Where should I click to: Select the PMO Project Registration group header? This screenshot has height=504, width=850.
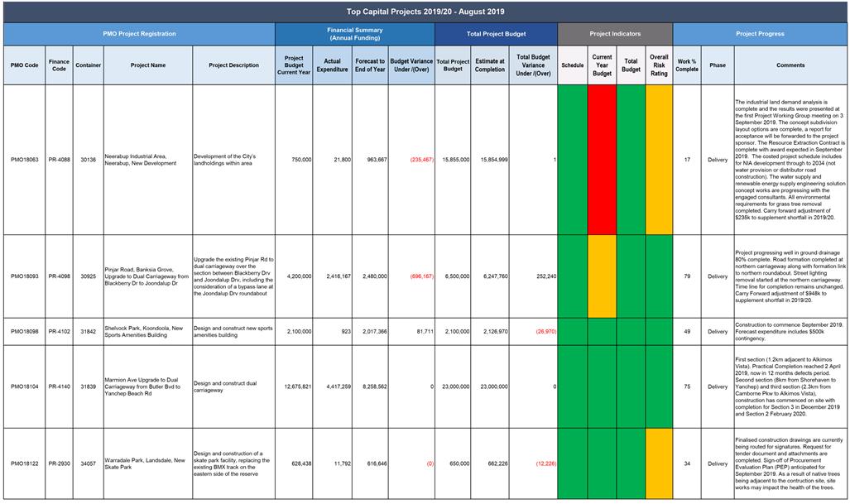click(x=139, y=34)
